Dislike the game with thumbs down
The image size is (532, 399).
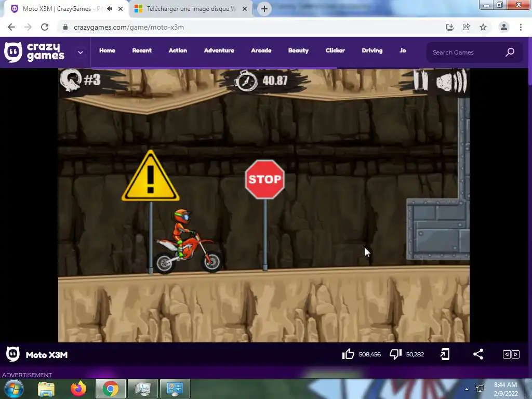coord(395,354)
